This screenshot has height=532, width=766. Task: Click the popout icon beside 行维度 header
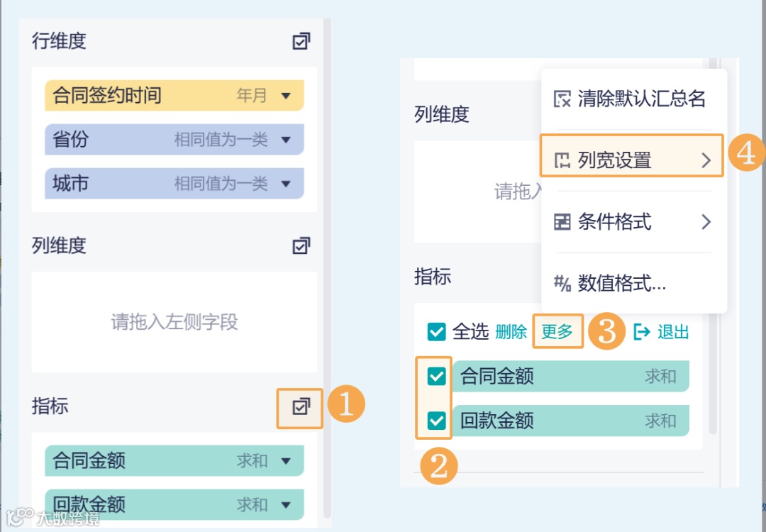pos(300,41)
